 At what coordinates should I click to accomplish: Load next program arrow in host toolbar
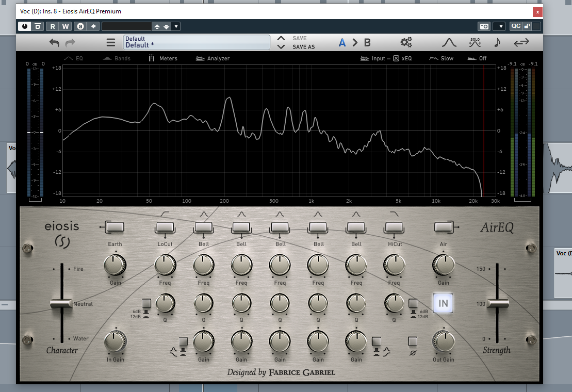[167, 26]
